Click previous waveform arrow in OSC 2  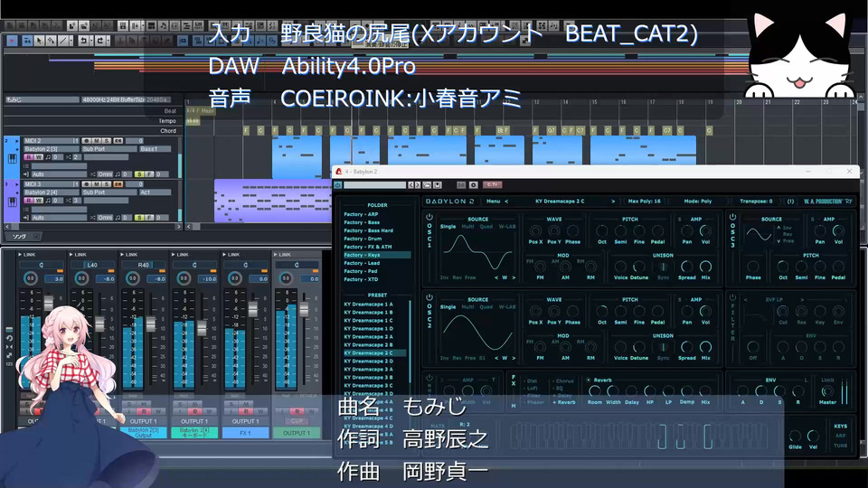point(496,358)
